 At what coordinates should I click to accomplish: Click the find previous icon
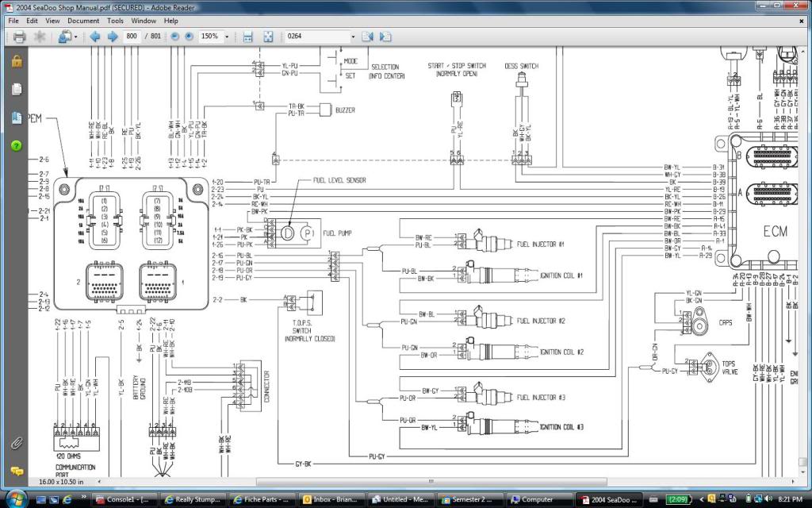tap(367, 37)
